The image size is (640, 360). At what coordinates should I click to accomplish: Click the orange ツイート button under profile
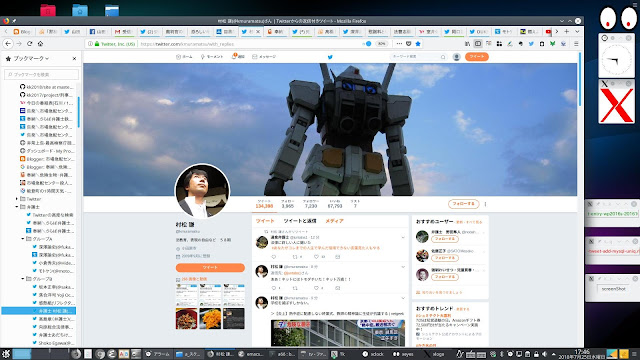pyautogui.click(x=210, y=267)
